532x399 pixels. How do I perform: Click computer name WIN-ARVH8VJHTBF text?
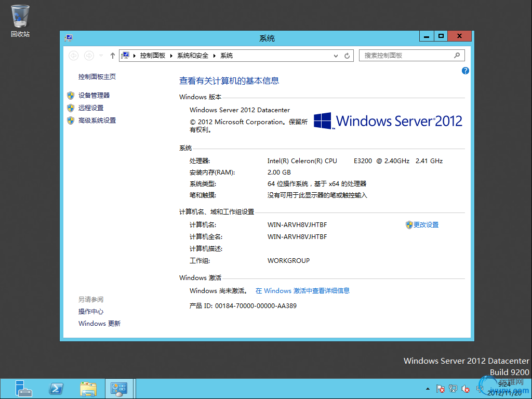coord(297,224)
